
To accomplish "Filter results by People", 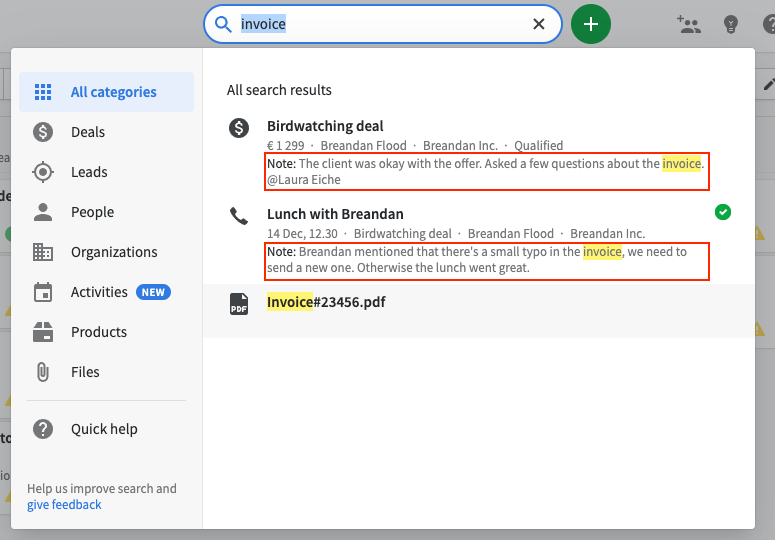I will (x=106, y=212).
